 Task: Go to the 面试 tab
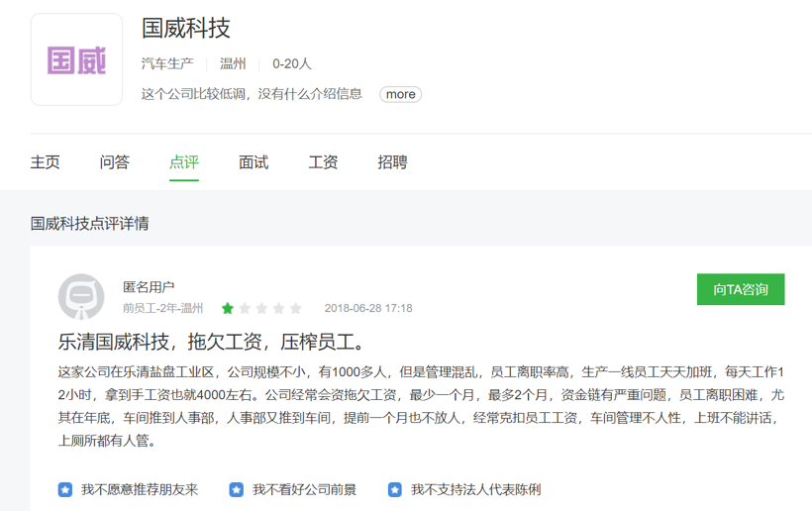click(254, 162)
